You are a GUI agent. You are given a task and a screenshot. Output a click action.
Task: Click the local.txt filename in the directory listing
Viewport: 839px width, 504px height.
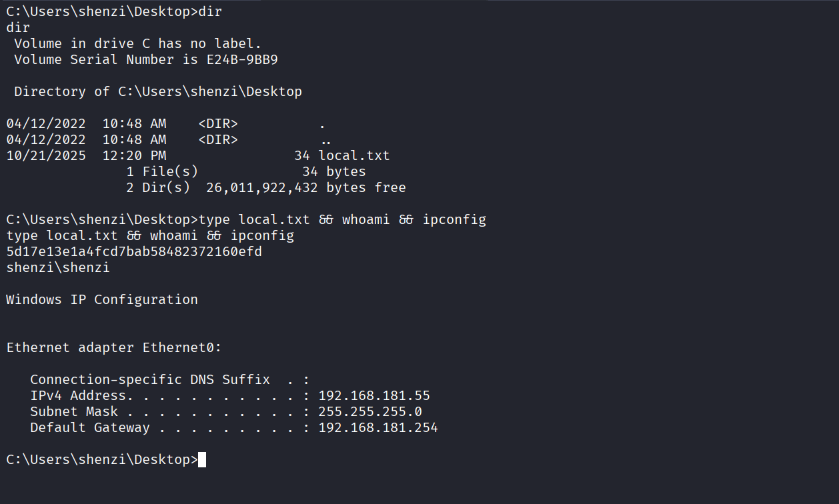354,155
